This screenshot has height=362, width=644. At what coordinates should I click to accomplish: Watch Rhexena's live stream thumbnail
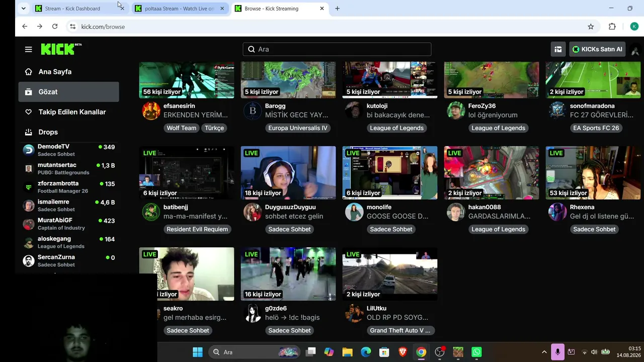click(593, 173)
